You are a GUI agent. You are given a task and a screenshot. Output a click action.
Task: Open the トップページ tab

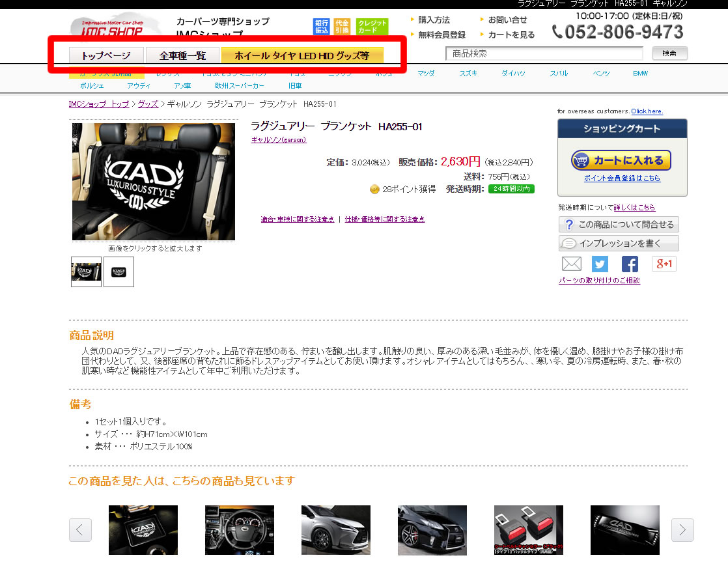click(x=106, y=55)
